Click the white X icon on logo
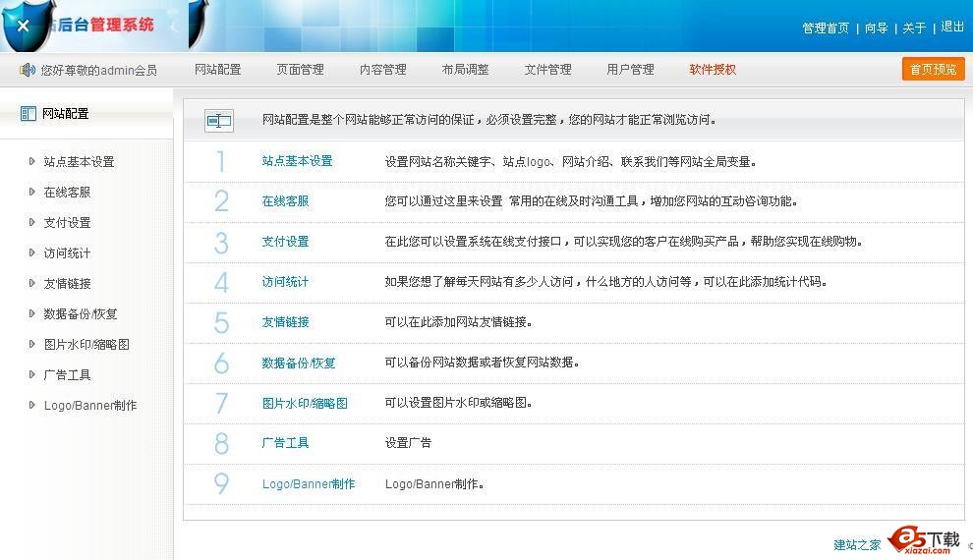The image size is (973, 560). 24,27
